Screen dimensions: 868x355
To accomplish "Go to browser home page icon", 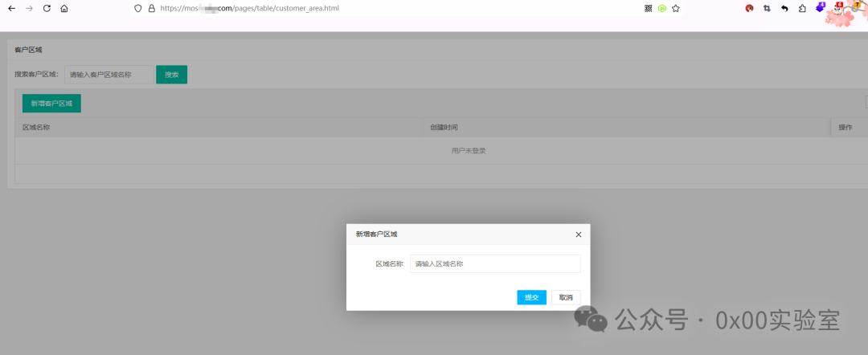I will (x=64, y=8).
